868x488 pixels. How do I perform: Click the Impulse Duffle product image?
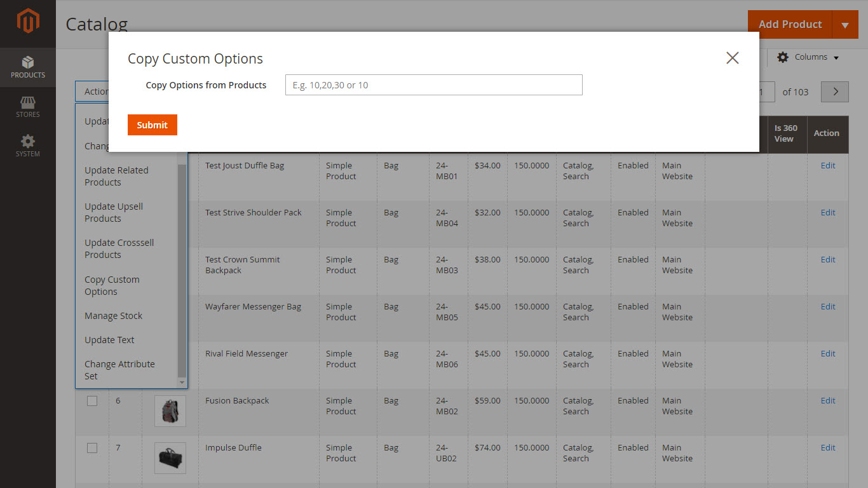point(170,458)
